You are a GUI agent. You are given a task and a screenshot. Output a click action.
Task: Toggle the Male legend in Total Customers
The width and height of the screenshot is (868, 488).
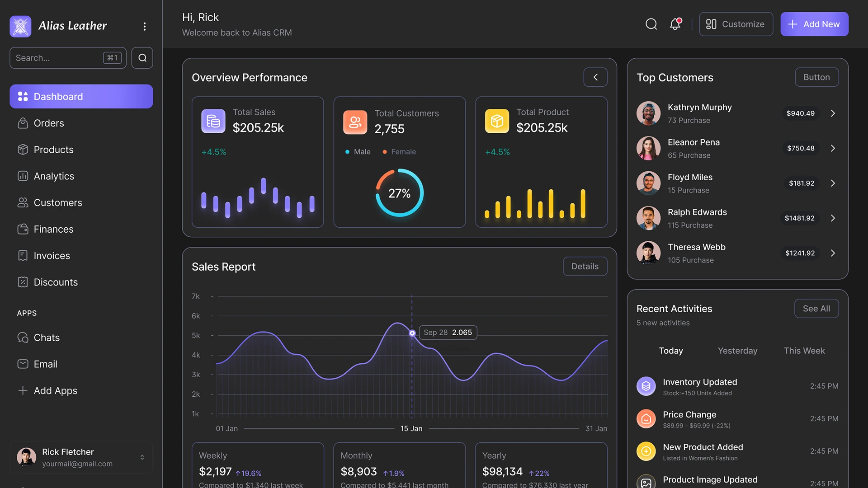point(358,152)
